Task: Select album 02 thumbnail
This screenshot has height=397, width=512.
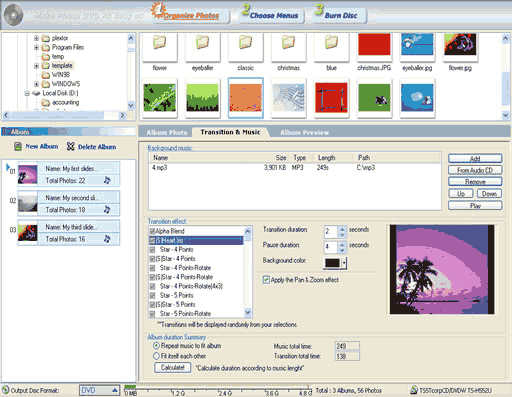Action: (27, 203)
